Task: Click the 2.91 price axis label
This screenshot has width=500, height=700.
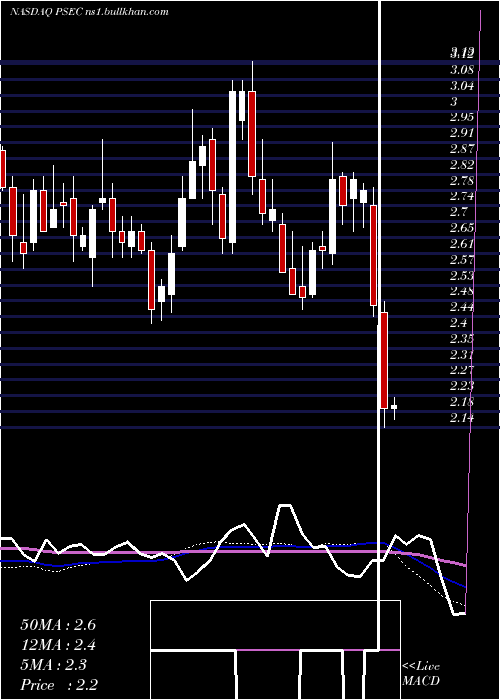Action: coord(462,133)
